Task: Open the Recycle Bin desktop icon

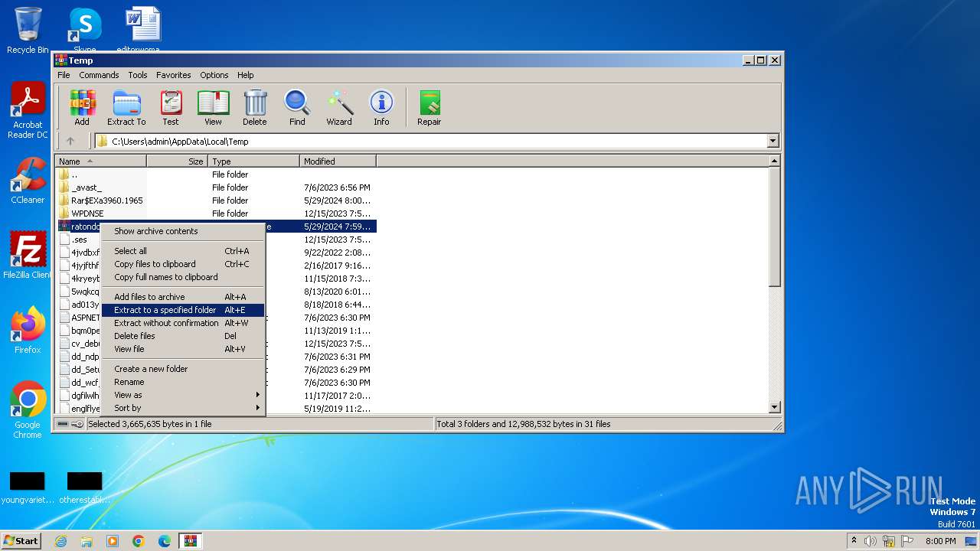Action: [28, 31]
